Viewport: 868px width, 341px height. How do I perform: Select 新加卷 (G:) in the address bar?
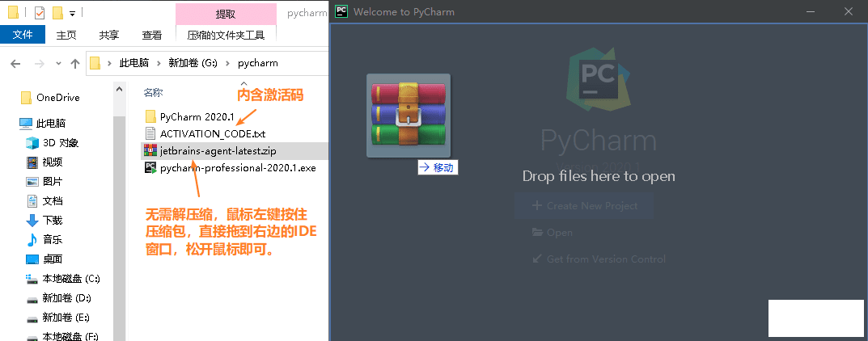tap(193, 63)
